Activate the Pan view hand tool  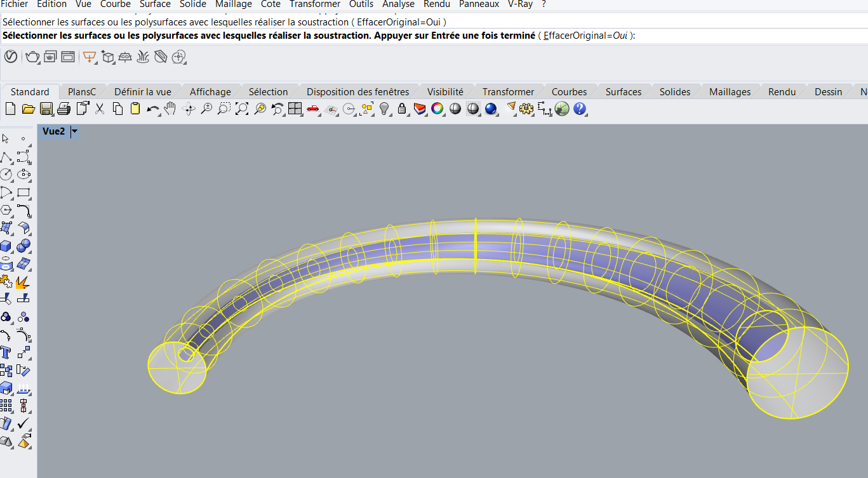tap(170, 109)
